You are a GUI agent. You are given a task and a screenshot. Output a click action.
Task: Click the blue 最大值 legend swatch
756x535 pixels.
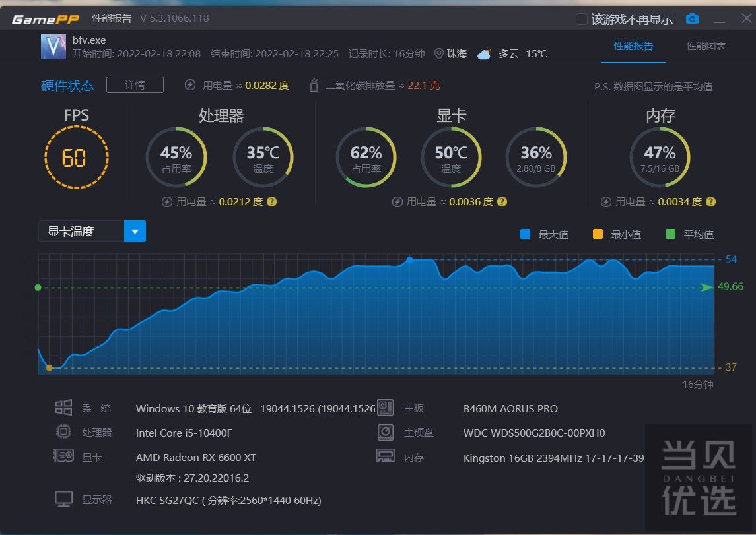pos(525,234)
